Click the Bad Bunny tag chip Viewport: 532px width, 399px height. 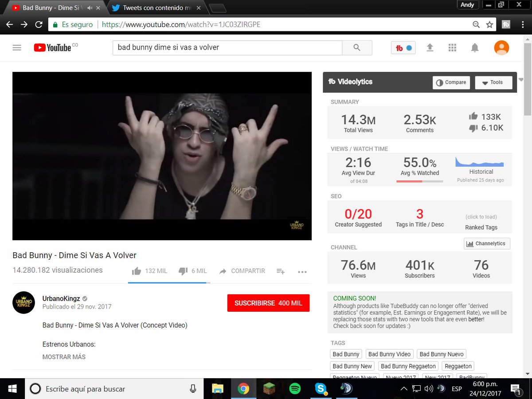[346, 354]
